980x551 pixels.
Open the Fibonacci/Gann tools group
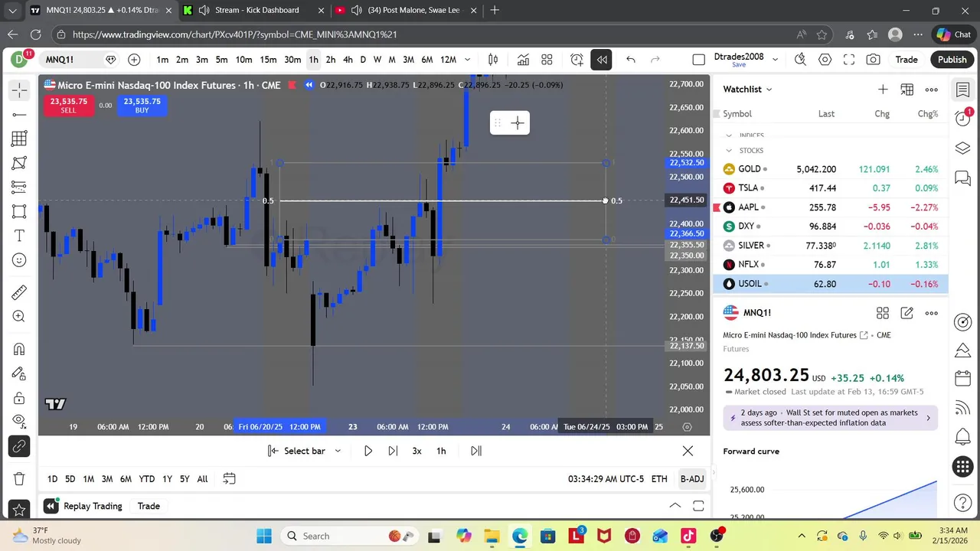click(19, 139)
